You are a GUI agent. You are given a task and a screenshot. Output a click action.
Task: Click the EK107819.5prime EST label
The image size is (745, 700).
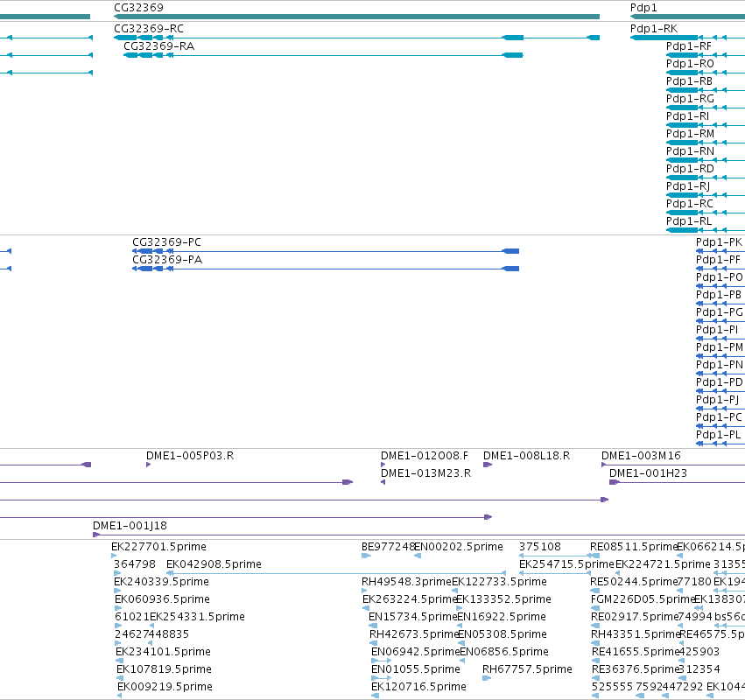click(164, 669)
